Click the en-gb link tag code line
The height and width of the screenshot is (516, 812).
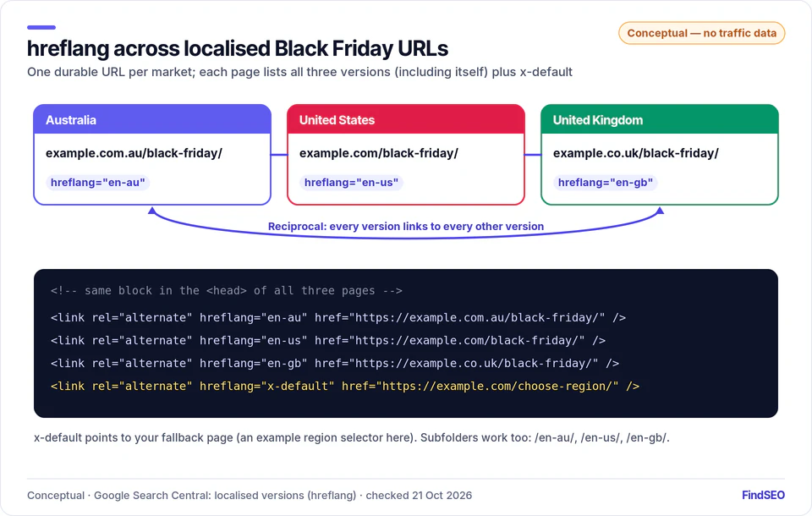click(335, 363)
